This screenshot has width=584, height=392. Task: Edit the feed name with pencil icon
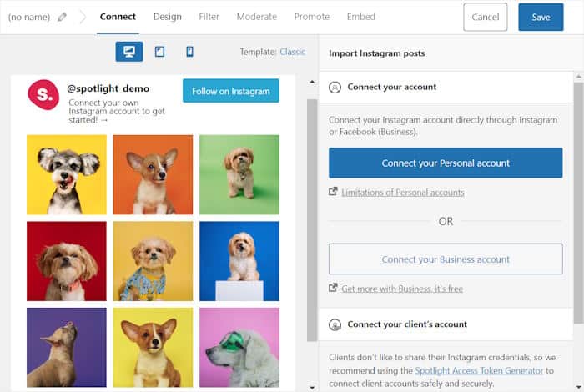pos(63,17)
